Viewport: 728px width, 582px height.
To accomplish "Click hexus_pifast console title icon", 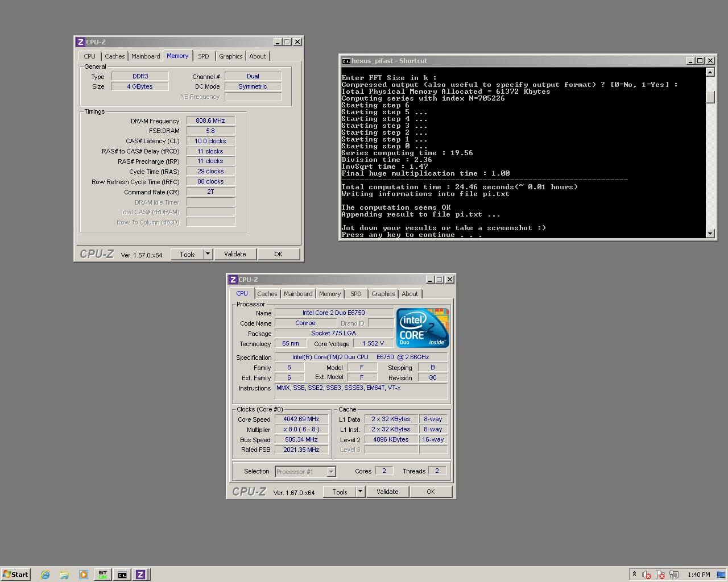I will pos(346,61).
